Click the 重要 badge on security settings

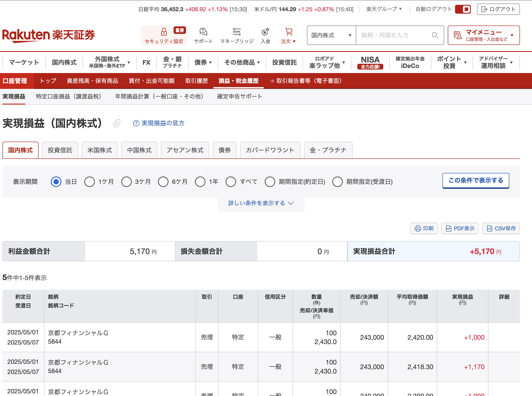point(180,30)
